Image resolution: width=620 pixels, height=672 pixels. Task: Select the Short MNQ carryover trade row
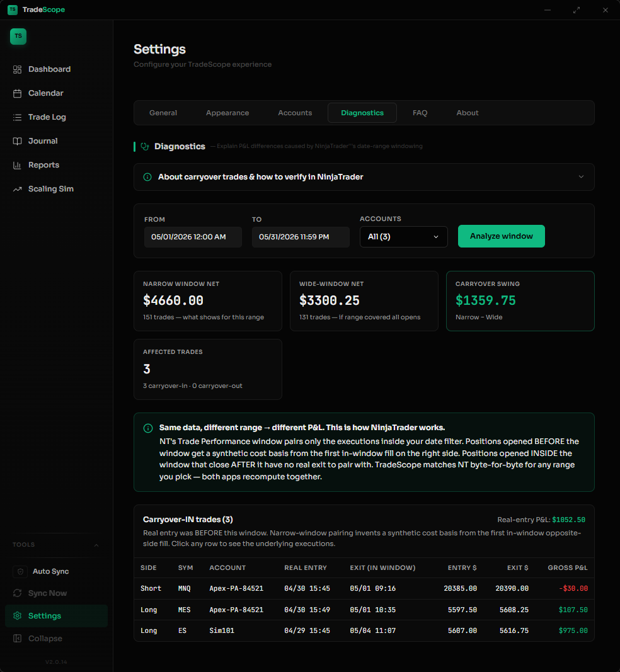pos(364,588)
